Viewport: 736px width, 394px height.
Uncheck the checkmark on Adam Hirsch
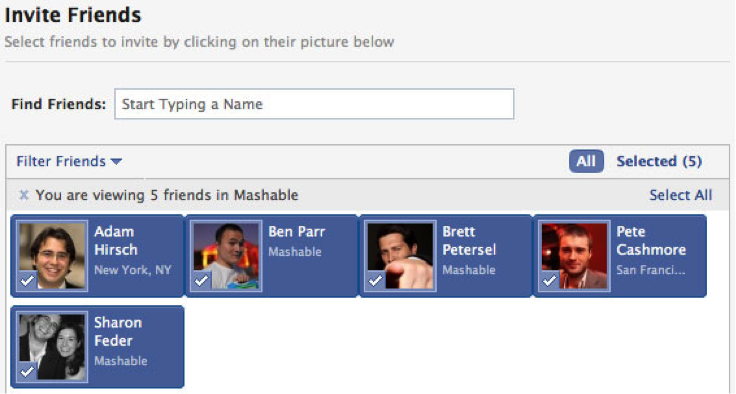click(27, 280)
